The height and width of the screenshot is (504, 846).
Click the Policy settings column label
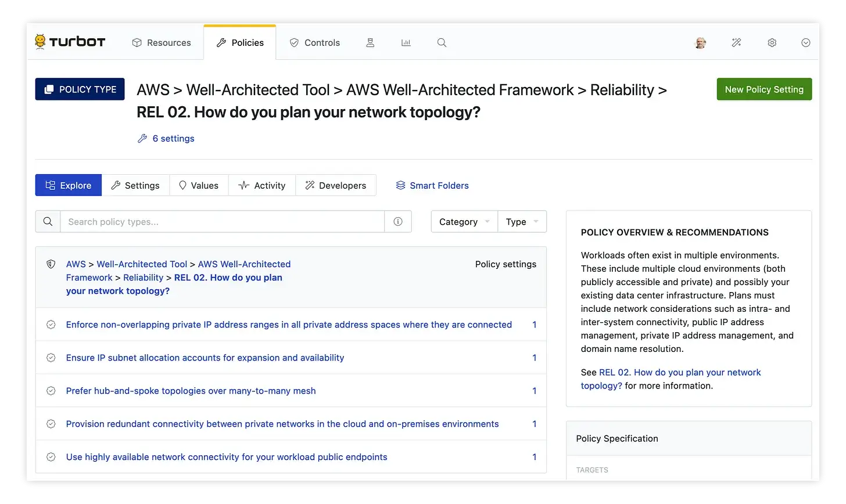click(506, 264)
